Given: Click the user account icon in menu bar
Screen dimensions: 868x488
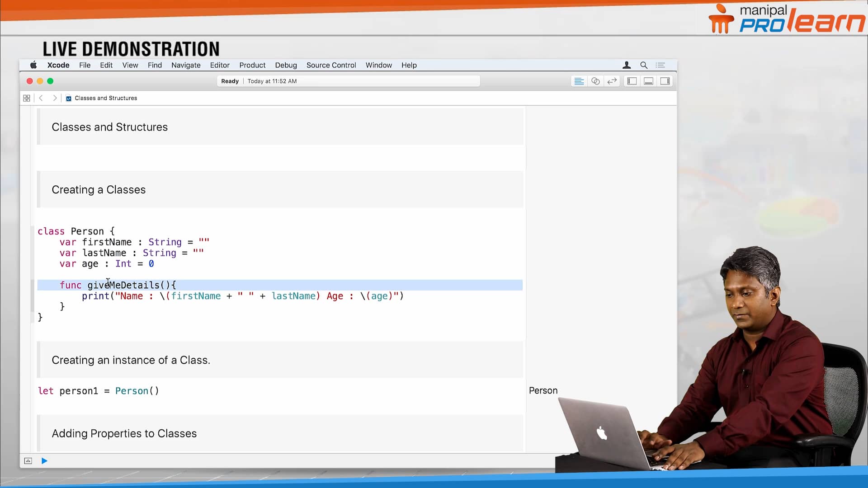Looking at the screenshot, I should point(627,65).
